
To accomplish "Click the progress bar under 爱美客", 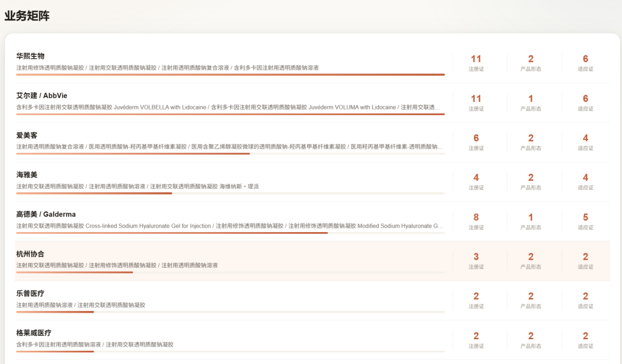I will tap(230, 153).
